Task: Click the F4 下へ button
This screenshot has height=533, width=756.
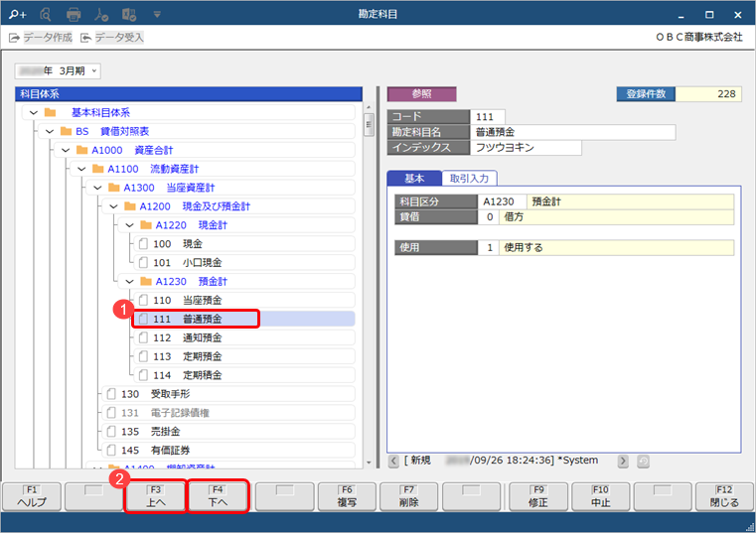Action: (x=218, y=496)
